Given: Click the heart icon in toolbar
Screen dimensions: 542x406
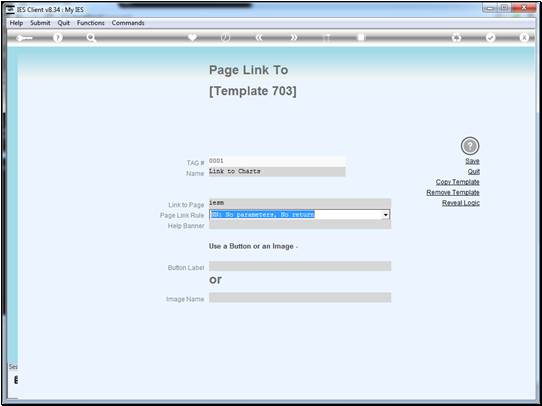Looking at the screenshot, I should click(x=193, y=37).
